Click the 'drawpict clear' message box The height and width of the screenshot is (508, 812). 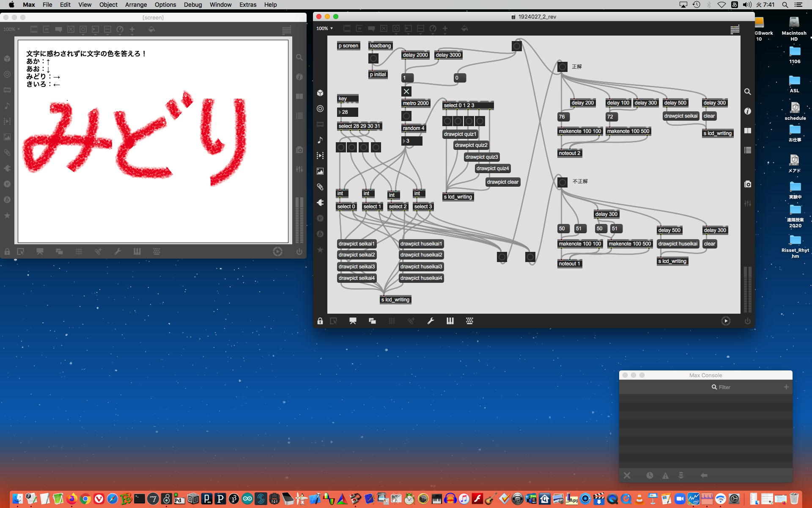pos(502,182)
